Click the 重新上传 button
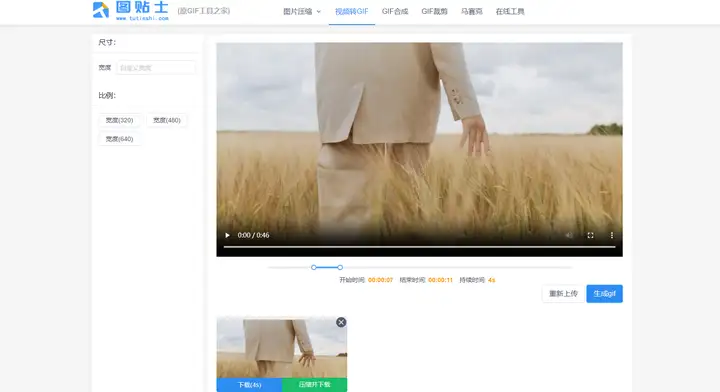720x392 pixels. 563,294
